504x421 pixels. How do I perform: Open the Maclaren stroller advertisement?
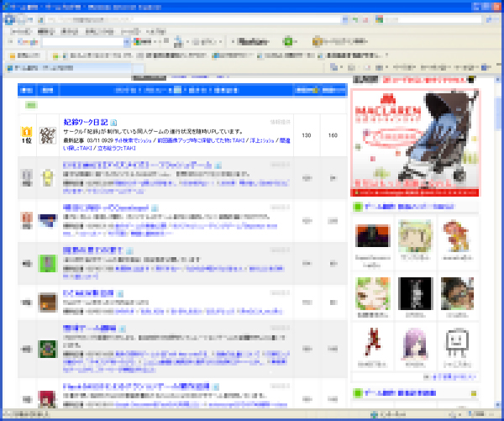coord(415,142)
